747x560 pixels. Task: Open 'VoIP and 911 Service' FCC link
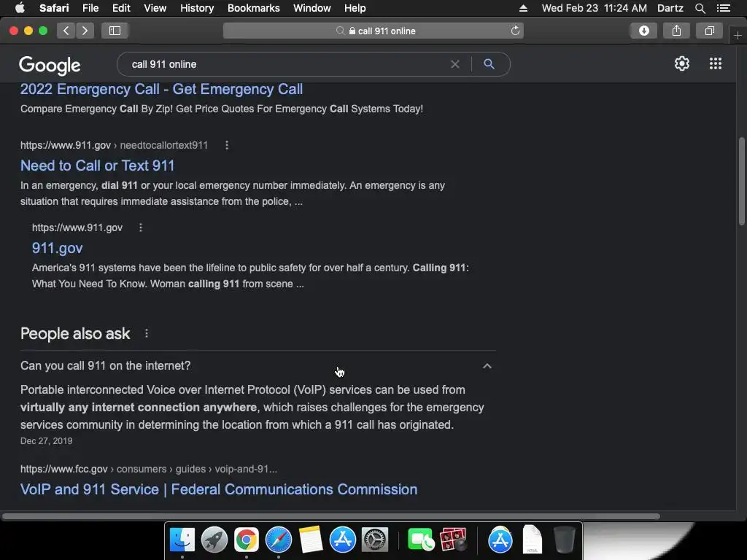tap(219, 489)
